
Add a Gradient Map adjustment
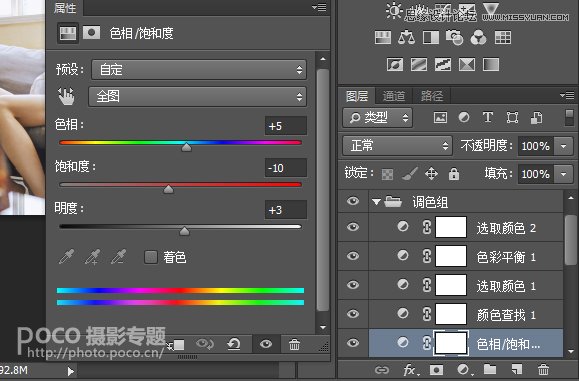click(491, 65)
